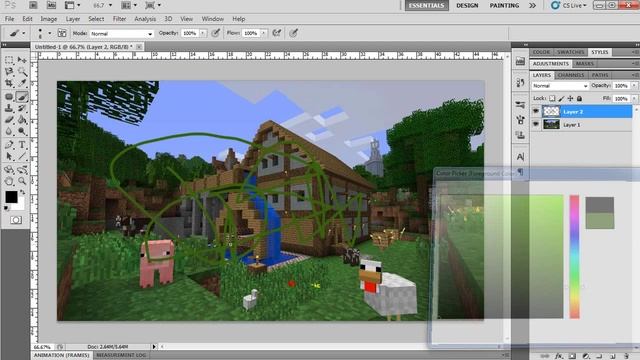The height and width of the screenshot is (360, 640).
Task: Toggle Lock all for layer
Action: tap(579, 98)
